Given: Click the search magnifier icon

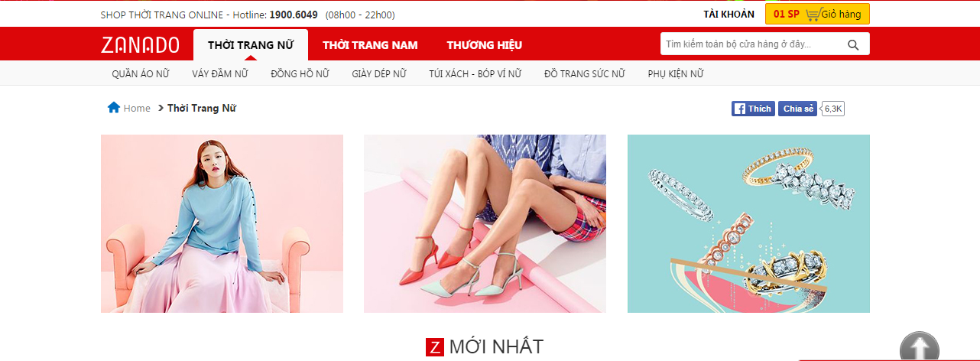Looking at the screenshot, I should pyautogui.click(x=853, y=44).
